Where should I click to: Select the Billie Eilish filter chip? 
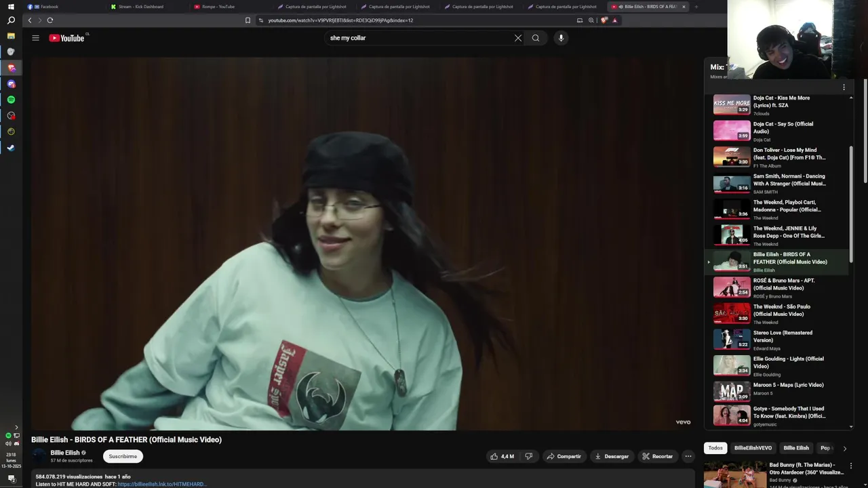click(x=796, y=448)
